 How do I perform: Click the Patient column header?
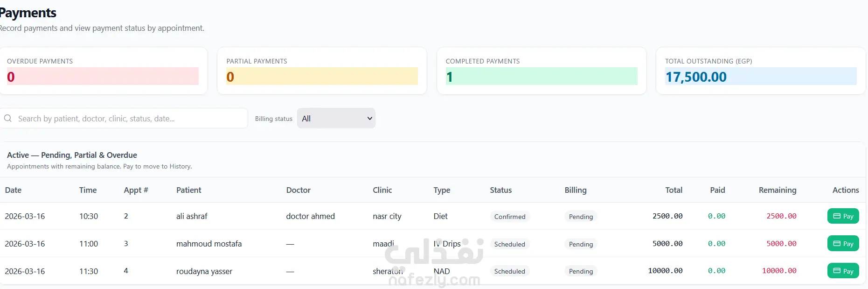tap(188, 190)
